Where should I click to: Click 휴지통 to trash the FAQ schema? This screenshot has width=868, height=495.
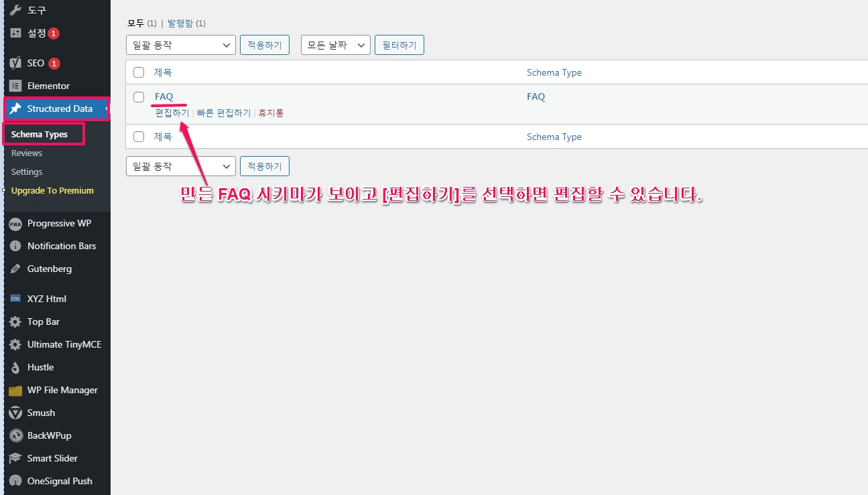point(271,113)
